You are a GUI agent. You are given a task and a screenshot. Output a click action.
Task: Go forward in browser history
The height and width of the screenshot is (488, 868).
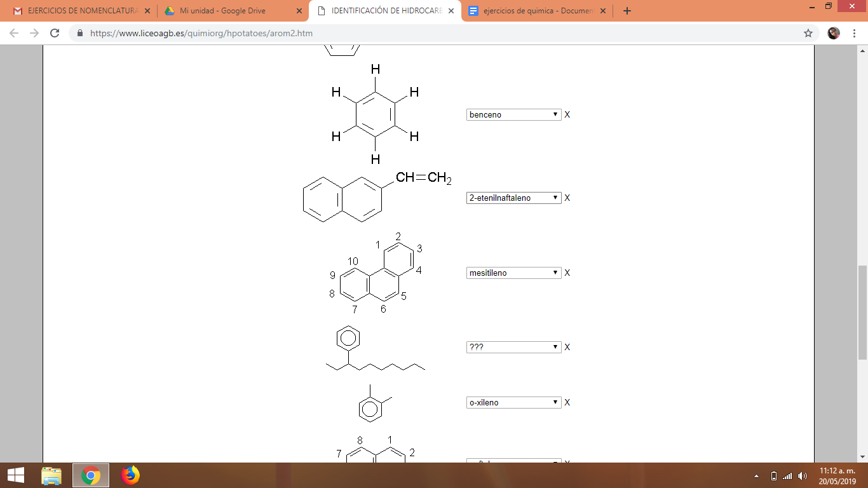click(x=34, y=33)
